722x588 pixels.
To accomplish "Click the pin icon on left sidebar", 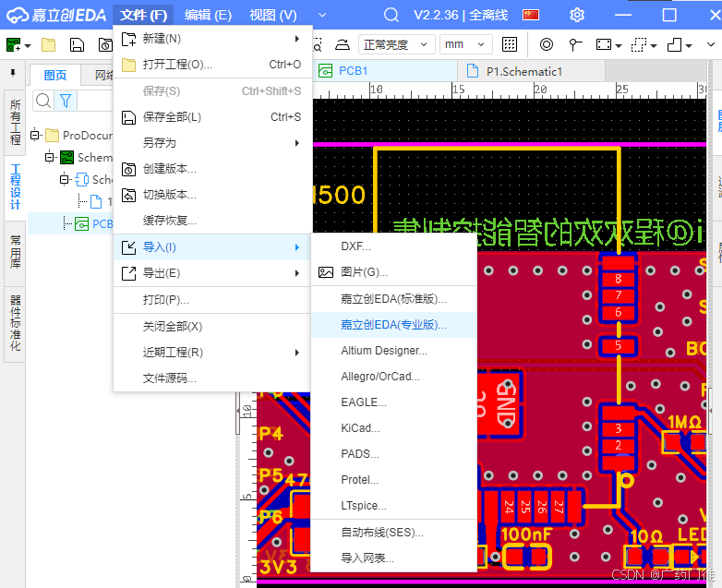I will (x=13, y=73).
